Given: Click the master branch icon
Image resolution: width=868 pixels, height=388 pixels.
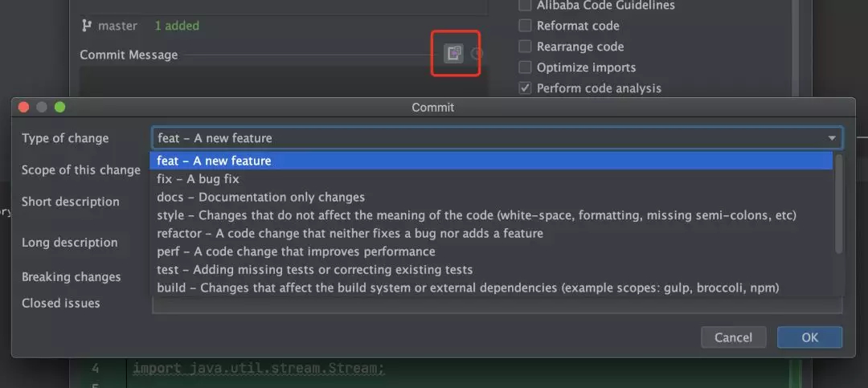Looking at the screenshot, I should point(86,26).
